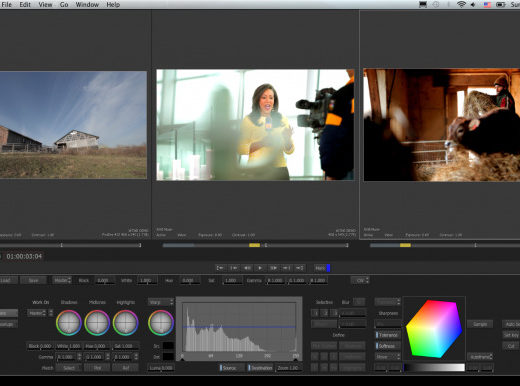Click the Dst color swatch
This screenshot has width=520, height=386.
coord(168,356)
